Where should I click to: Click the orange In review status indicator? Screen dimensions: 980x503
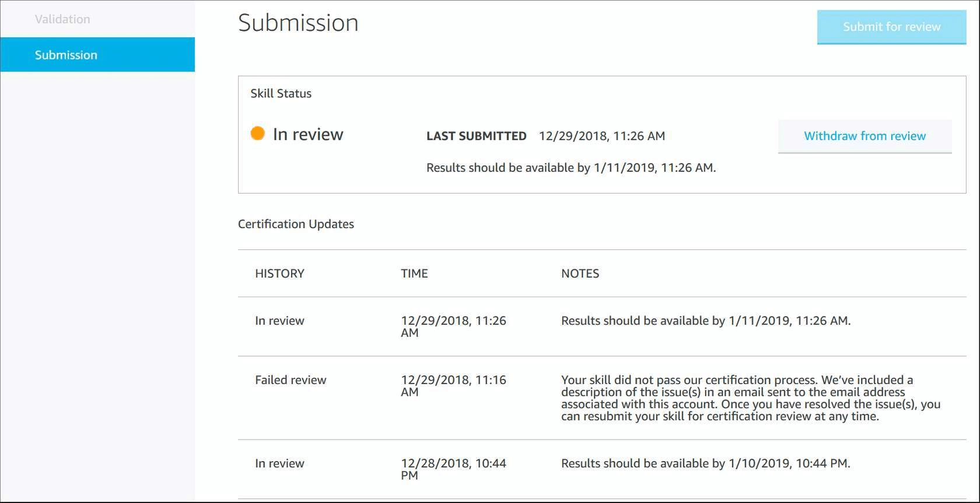[x=257, y=133]
